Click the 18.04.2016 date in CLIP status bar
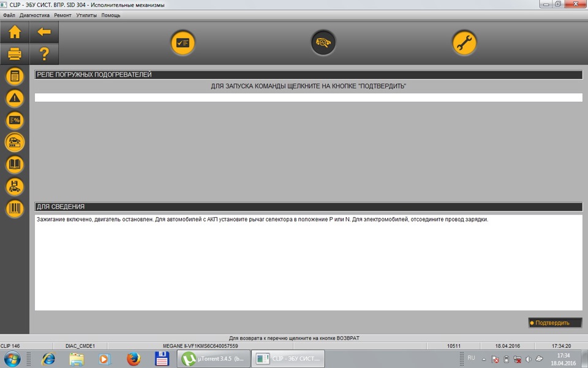This screenshot has width=588, height=368. pyautogui.click(x=507, y=346)
